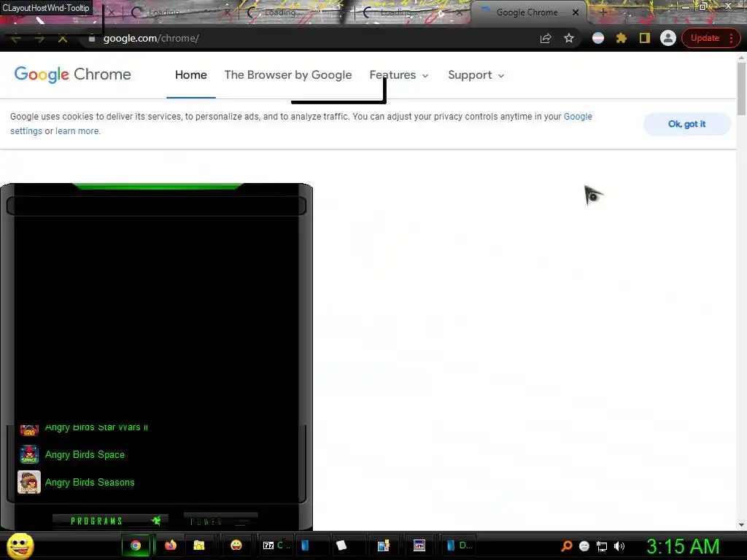The width and height of the screenshot is (747, 560).
Task: Open File Explorer folder in taskbar
Action: 199,545
